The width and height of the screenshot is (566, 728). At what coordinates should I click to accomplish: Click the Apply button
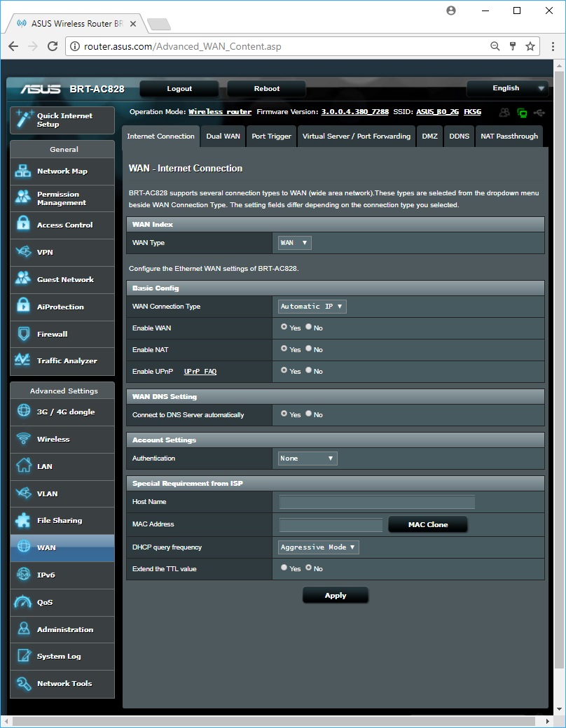pyautogui.click(x=335, y=596)
